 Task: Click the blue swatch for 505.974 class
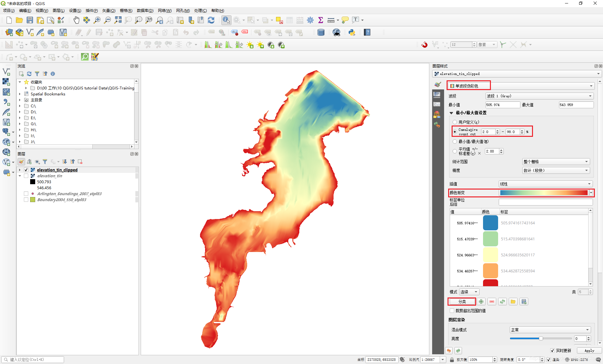[x=490, y=223]
